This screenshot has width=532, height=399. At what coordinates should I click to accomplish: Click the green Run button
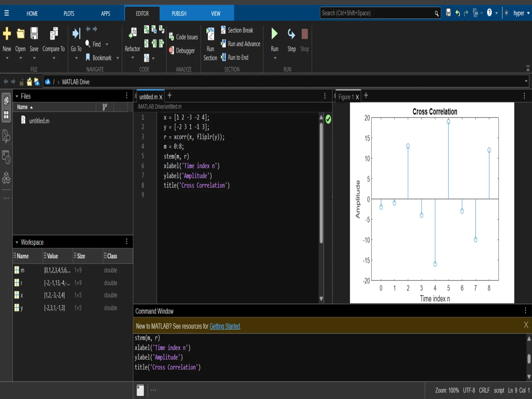[274, 34]
